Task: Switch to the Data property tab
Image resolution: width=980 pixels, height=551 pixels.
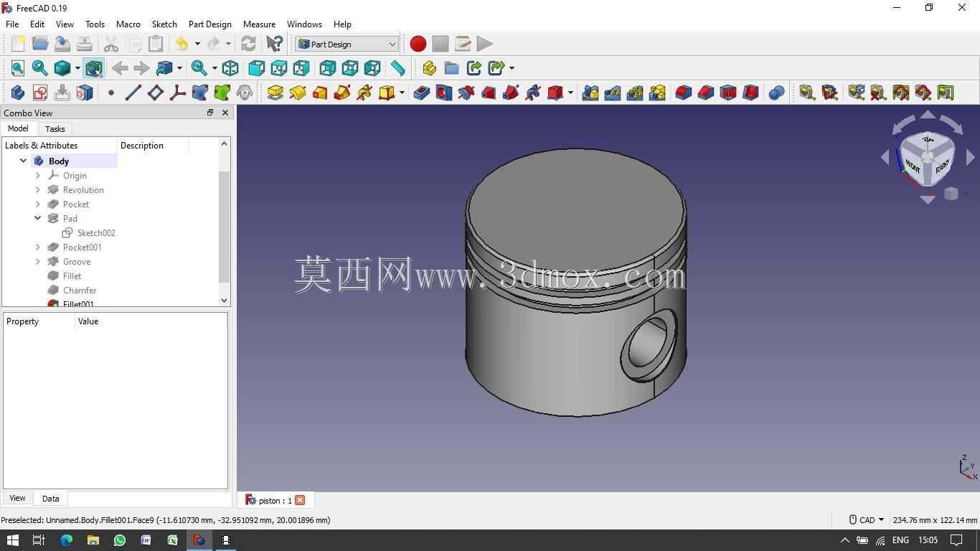Action: 50,498
